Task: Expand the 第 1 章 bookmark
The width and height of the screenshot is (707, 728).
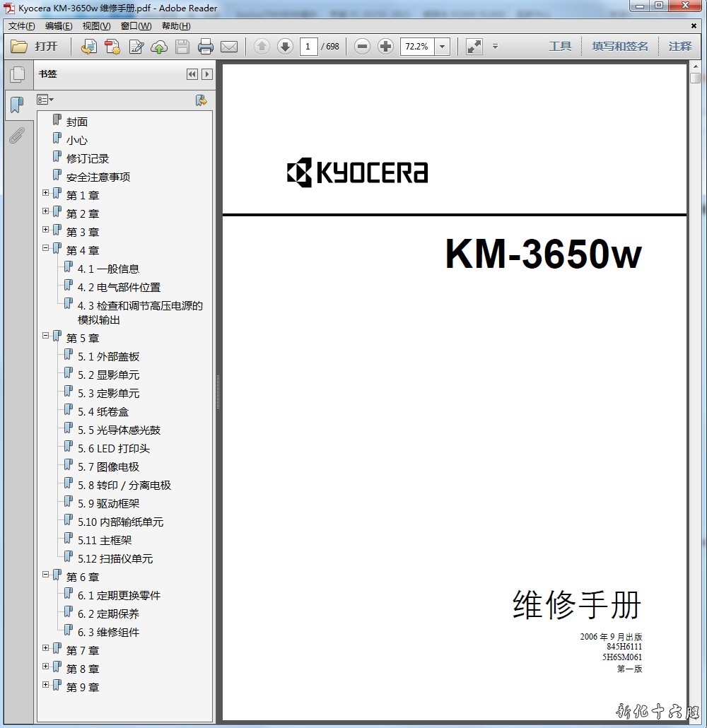Action: tap(45, 193)
